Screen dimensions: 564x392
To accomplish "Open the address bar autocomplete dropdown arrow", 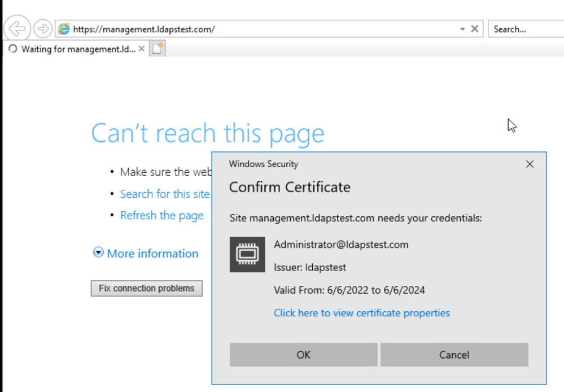I will (x=462, y=29).
